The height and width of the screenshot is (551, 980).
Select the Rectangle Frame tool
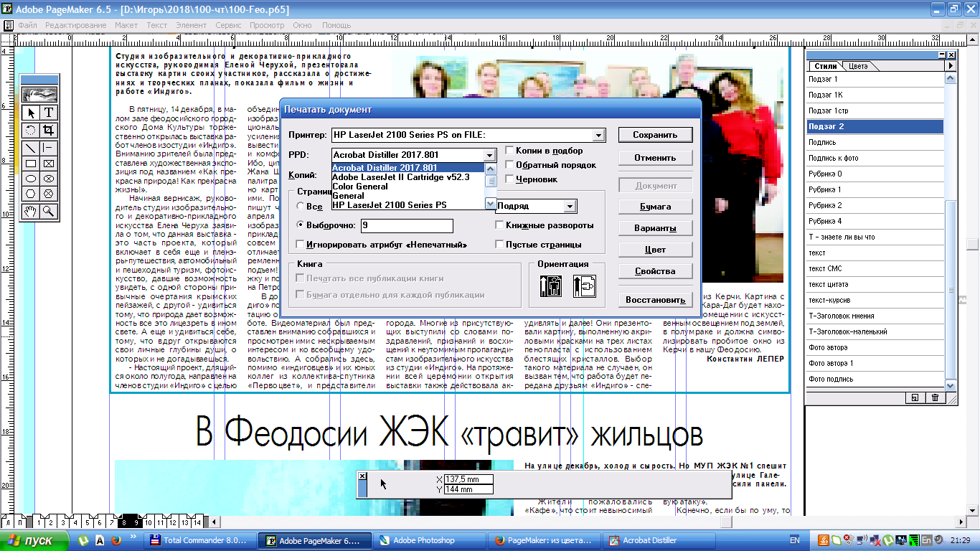point(49,164)
